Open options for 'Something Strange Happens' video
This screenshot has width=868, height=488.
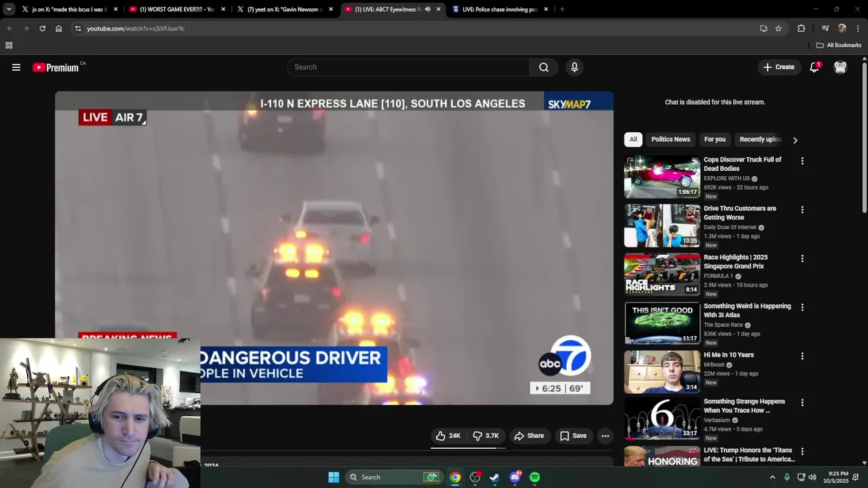(802, 403)
